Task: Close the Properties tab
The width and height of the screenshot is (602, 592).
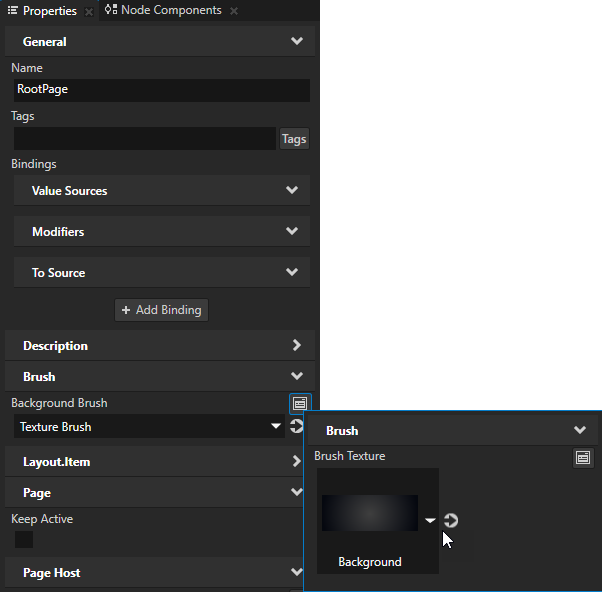Action: (x=89, y=11)
